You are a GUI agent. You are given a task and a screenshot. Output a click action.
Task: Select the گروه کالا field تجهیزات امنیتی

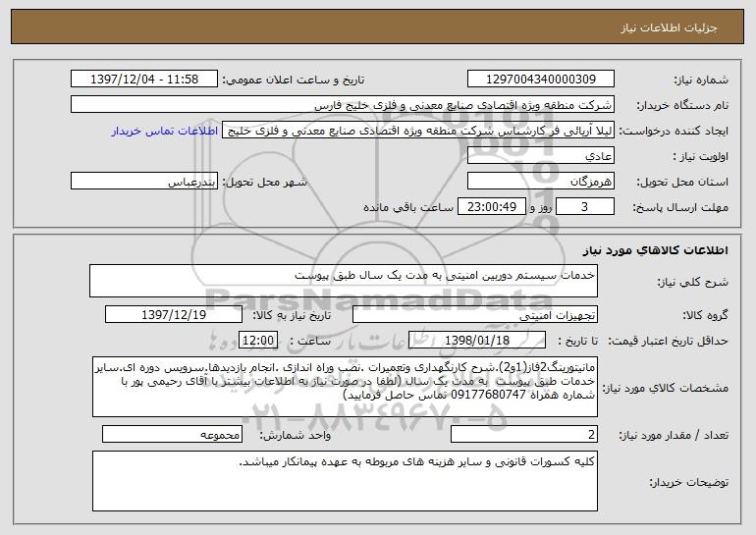[x=475, y=315]
